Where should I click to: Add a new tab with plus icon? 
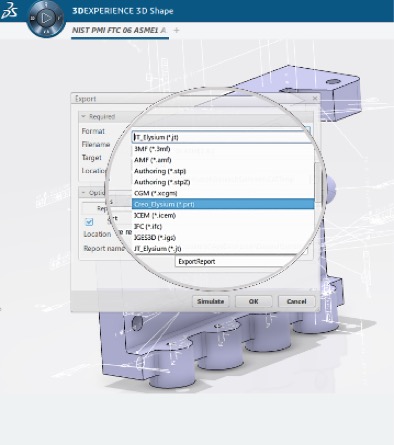pyautogui.click(x=177, y=30)
